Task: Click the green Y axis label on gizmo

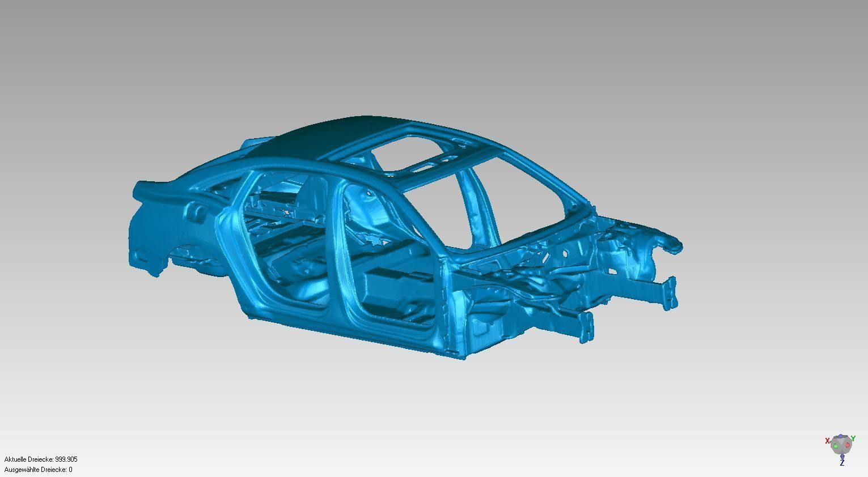Action: point(853,438)
